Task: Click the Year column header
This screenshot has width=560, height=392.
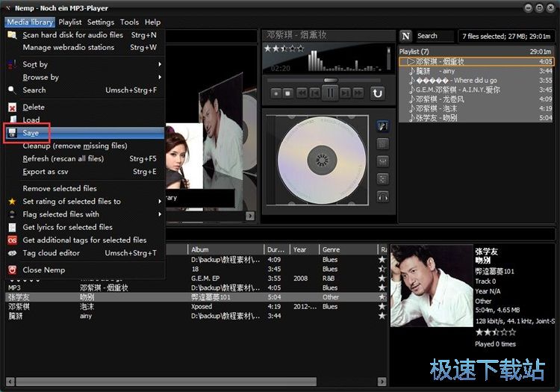Action: pyautogui.click(x=305, y=249)
